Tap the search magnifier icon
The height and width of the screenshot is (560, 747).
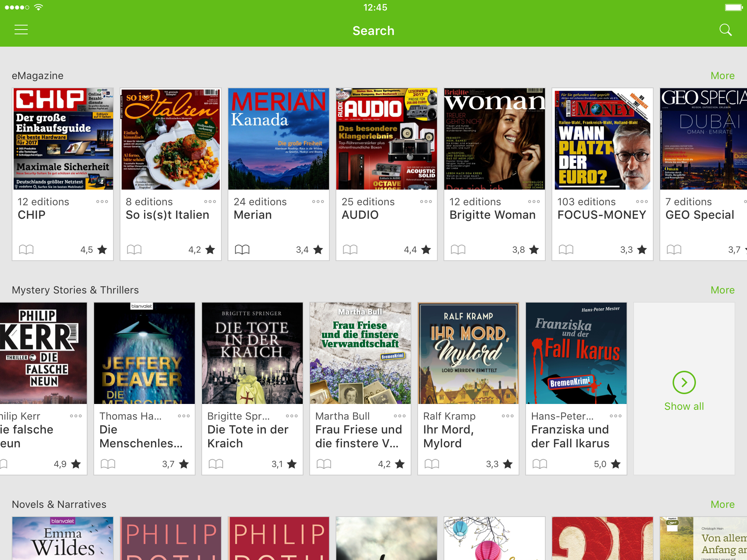[x=725, y=30]
